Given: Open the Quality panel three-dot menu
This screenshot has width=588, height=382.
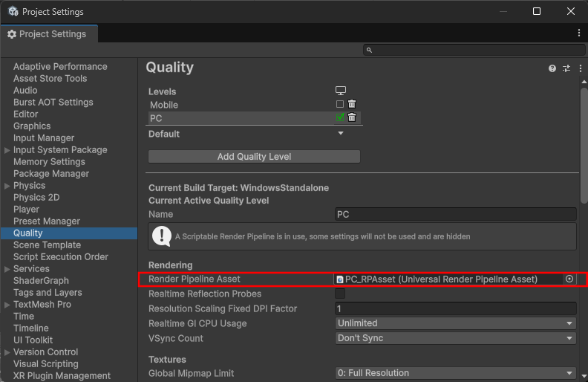Looking at the screenshot, I should [580, 68].
